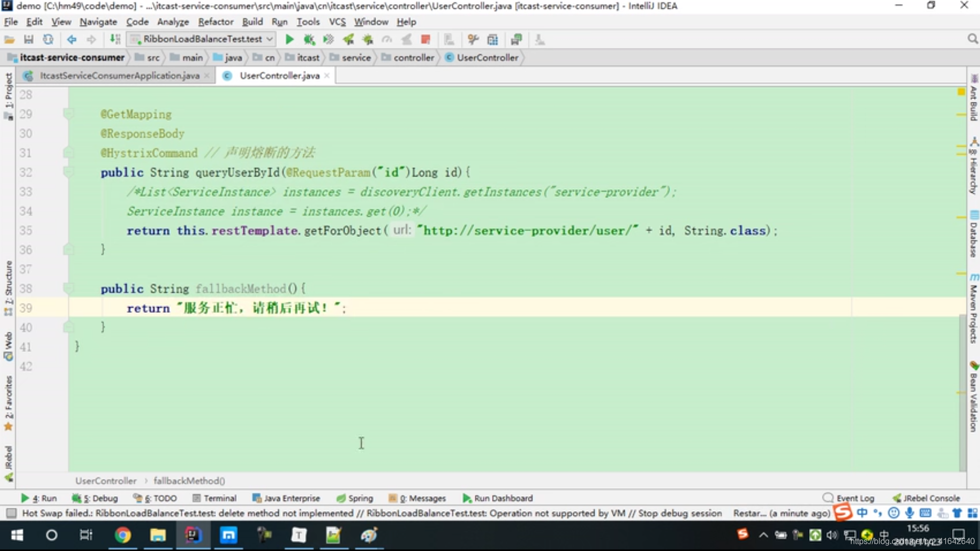Screen dimensions: 980x551
Task: Open File Explorer from the taskbar
Action: coord(158,535)
